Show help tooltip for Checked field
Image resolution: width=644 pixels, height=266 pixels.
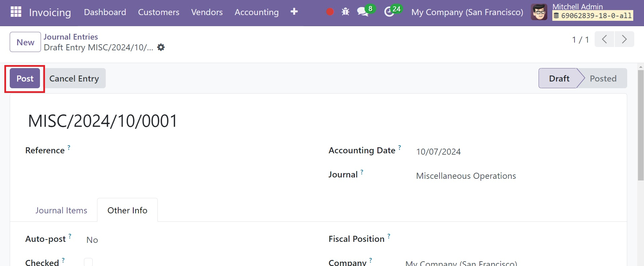click(63, 260)
